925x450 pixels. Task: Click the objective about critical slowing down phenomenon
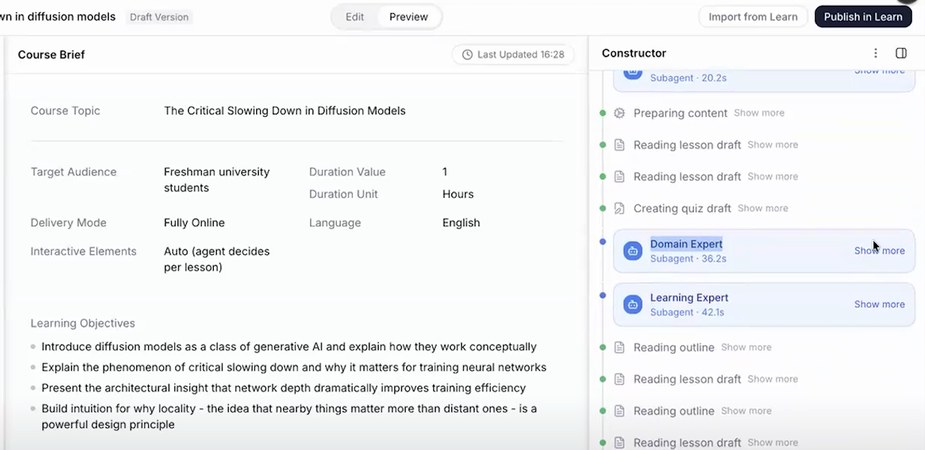(x=294, y=367)
